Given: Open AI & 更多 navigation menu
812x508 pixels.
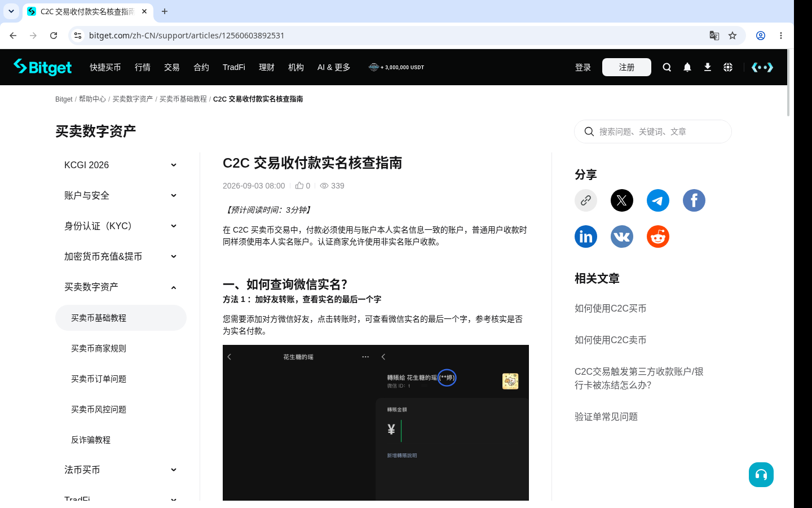Looking at the screenshot, I should (x=334, y=67).
